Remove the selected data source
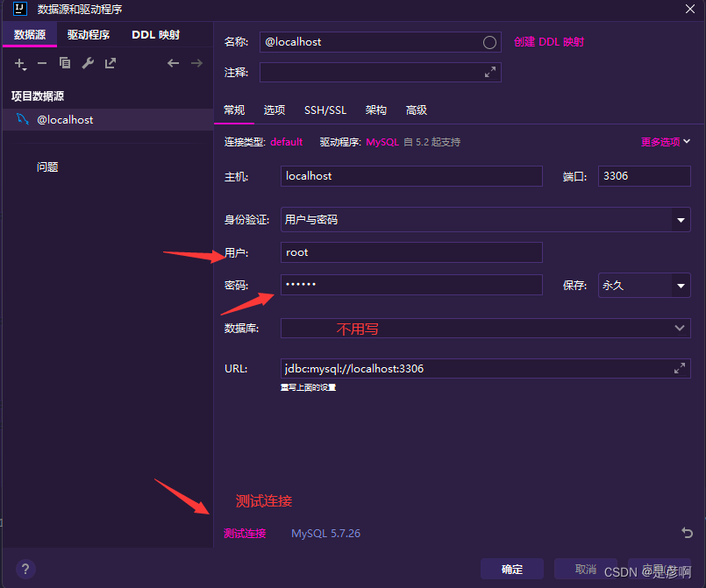Screen dimensions: 706x588 tap(41, 63)
